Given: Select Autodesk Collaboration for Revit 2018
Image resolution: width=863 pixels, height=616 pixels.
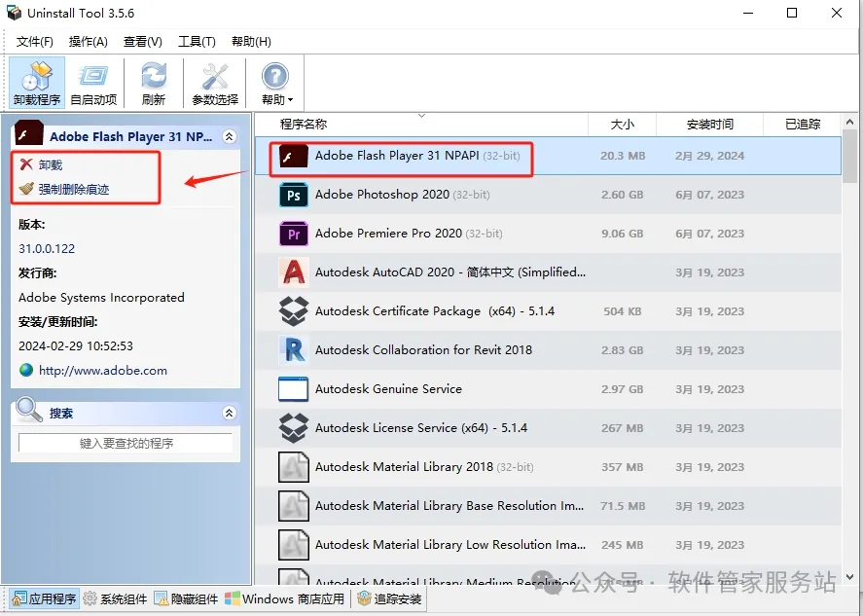Looking at the screenshot, I should (548, 350).
